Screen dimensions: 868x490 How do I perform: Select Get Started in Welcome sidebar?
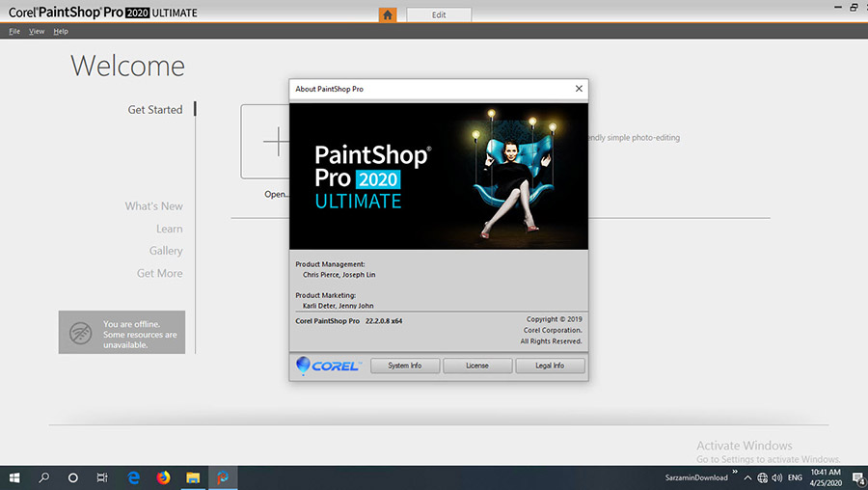click(x=155, y=110)
